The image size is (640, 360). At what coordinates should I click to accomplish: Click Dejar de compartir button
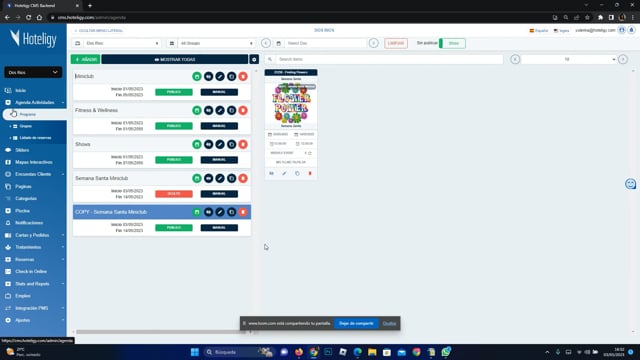coord(356,323)
